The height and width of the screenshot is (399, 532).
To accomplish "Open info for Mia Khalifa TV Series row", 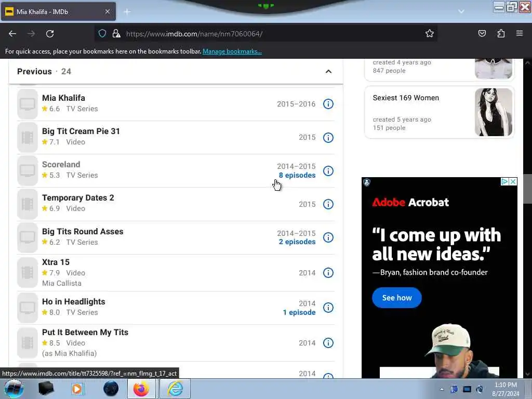I will pyautogui.click(x=328, y=104).
